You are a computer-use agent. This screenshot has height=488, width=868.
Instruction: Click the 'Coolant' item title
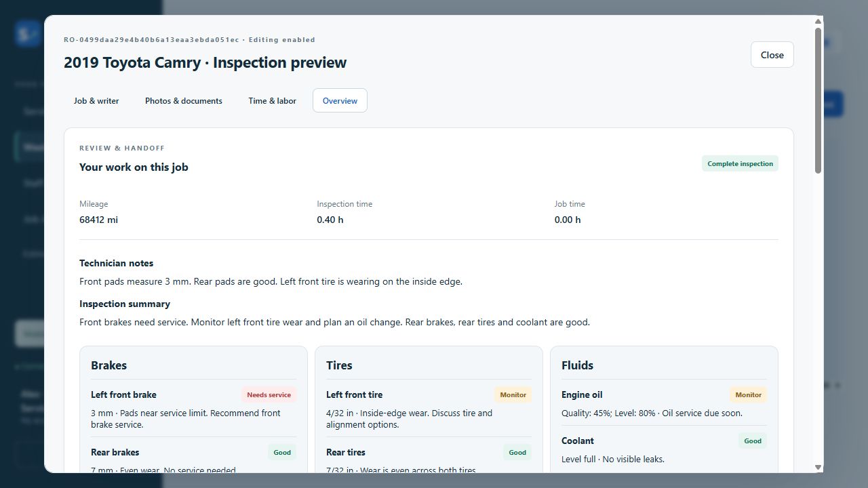(x=578, y=441)
